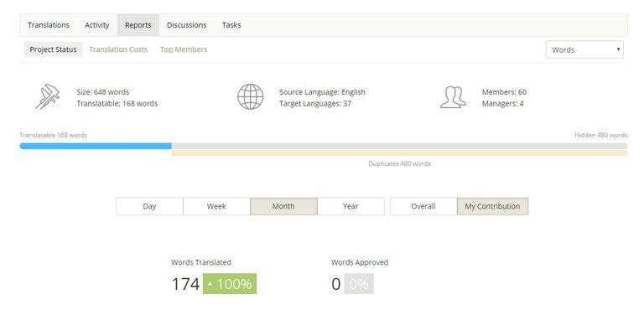Select the Year time range
The image size is (644, 315).
[x=351, y=206]
